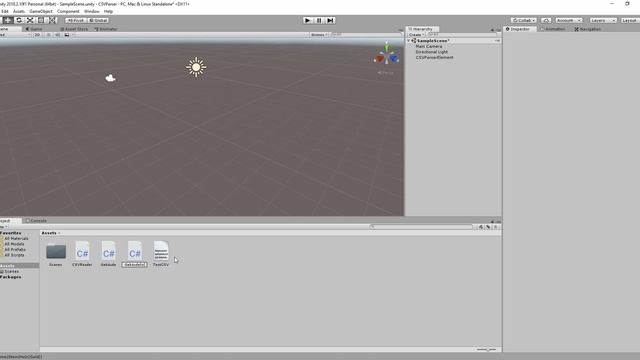This screenshot has width=640, height=360.
Task: Switch to the Asset Store tab
Action: coord(74,29)
